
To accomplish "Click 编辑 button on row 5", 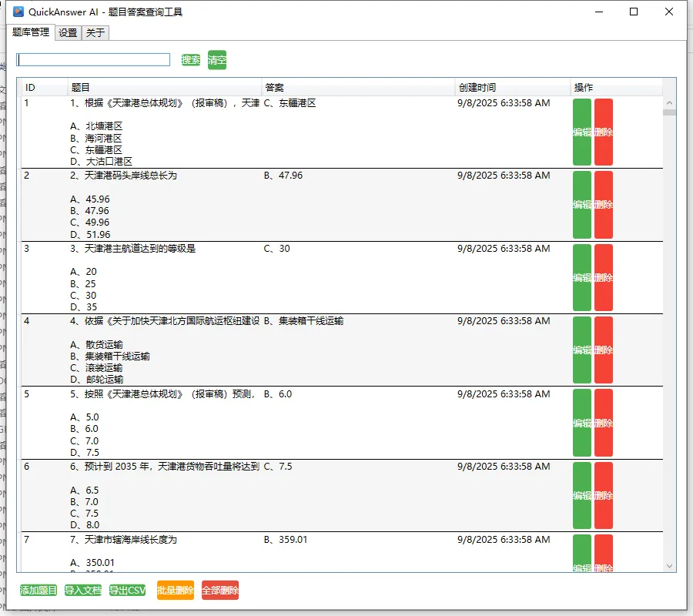I will pos(582,423).
